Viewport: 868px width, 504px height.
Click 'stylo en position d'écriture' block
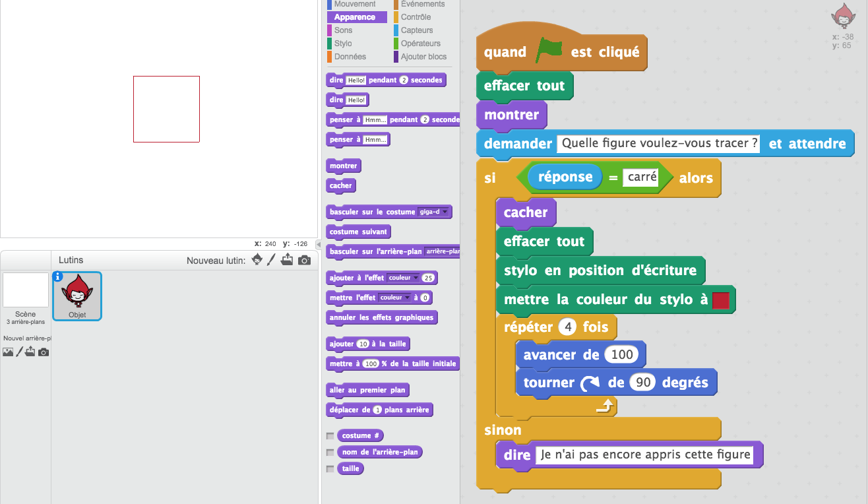pos(600,270)
